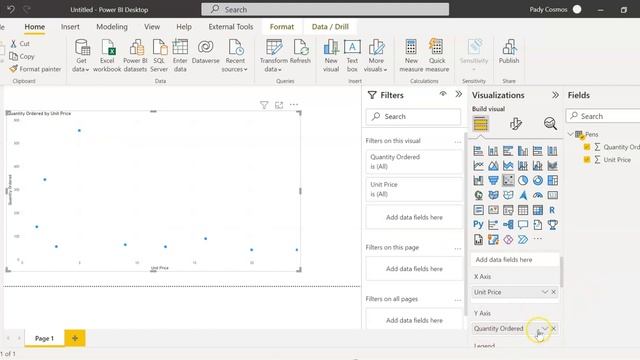The height and width of the screenshot is (360, 640).
Task: Create a New measure
Action: 411,56
